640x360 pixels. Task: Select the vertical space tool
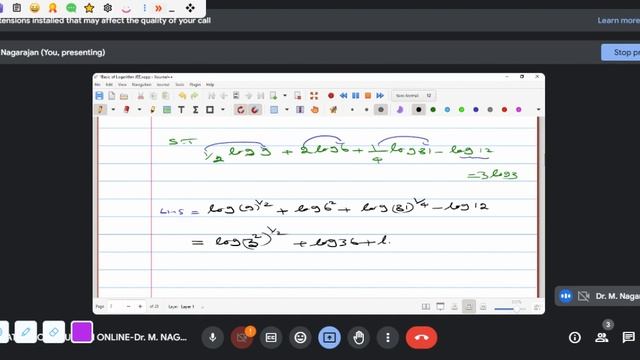300,109
